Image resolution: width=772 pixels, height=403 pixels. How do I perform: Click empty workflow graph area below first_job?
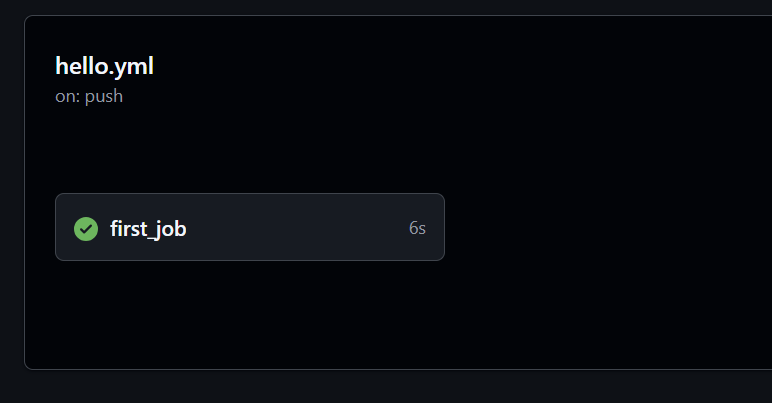[x=250, y=315]
